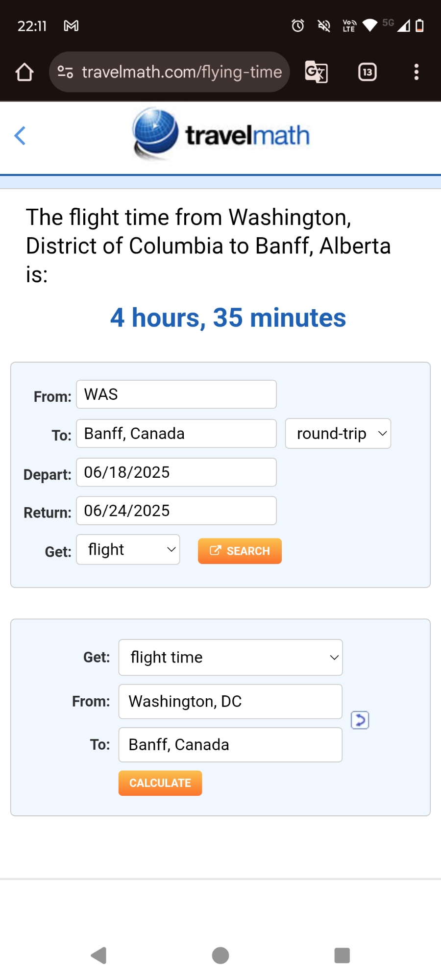Tap the site info icon in address bar
This screenshot has width=441, height=980.
coord(65,72)
